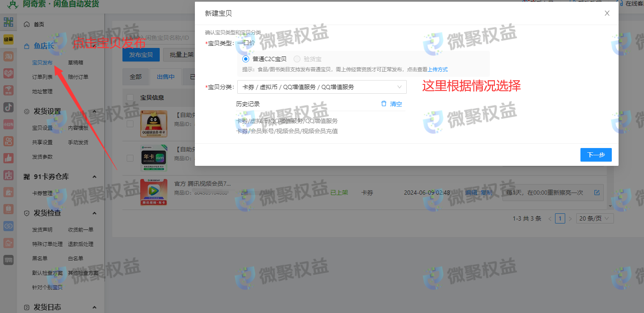The image size is (644, 313).
Task: Click the 阿奇索 logo at top left
Action: pos(13,5)
